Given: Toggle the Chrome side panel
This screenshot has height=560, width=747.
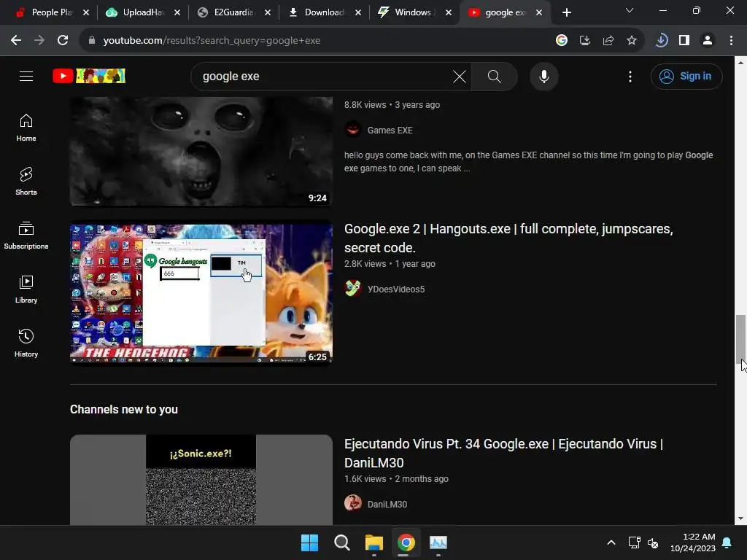Looking at the screenshot, I should (684, 41).
